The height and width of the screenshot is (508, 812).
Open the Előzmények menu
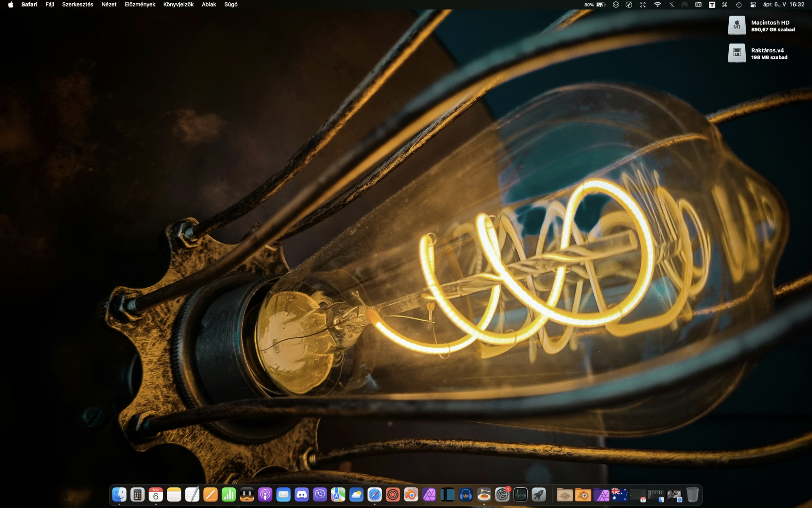pos(140,4)
